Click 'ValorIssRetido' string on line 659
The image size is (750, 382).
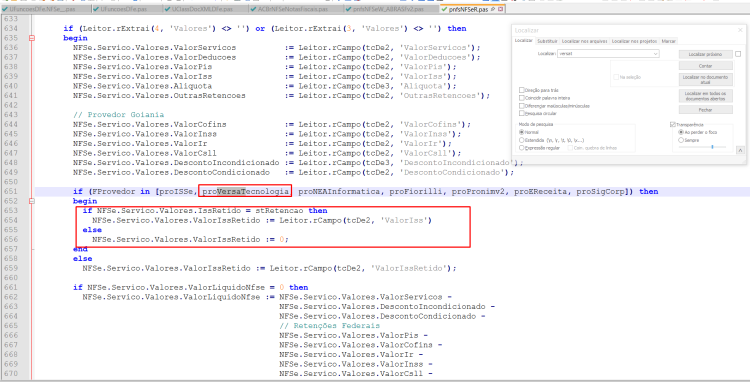click(x=409, y=268)
